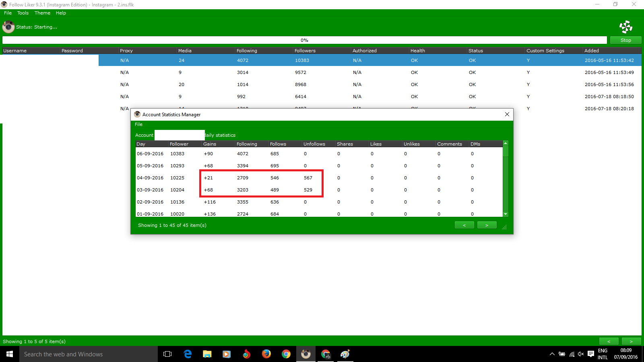This screenshot has height=362, width=644.
Task: Click the statistics list scrollbar up arrow
Action: [x=506, y=143]
